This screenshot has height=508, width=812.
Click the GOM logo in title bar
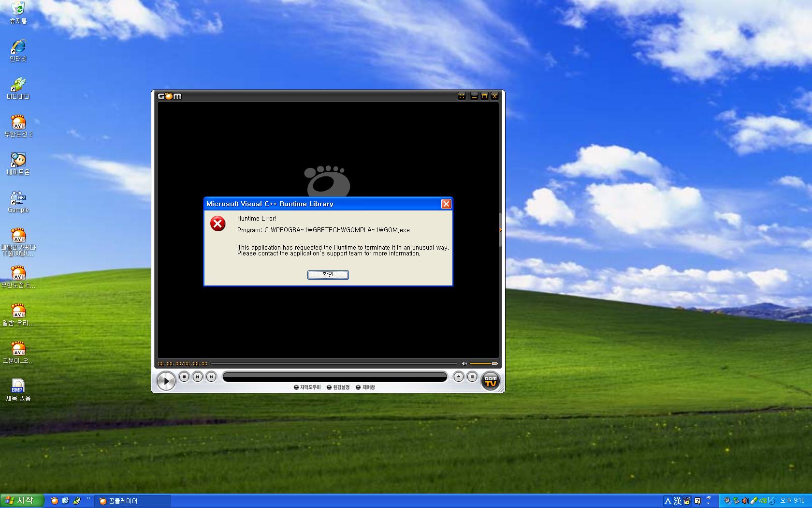(170, 96)
